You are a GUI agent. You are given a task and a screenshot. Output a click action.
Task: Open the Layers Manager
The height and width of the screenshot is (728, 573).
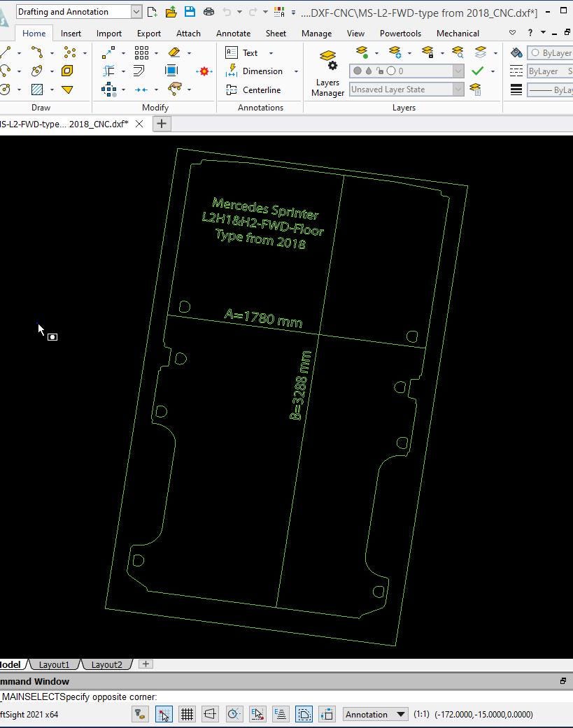[x=328, y=73]
